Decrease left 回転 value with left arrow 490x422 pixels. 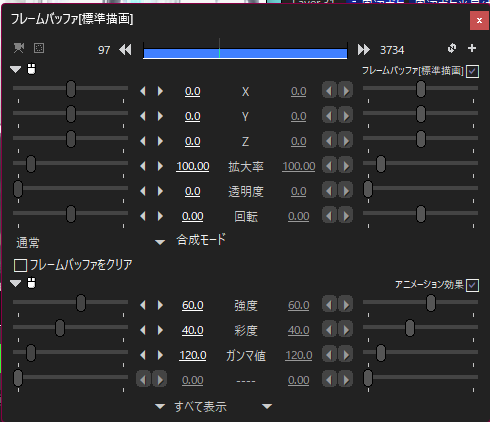tap(143, 216)
